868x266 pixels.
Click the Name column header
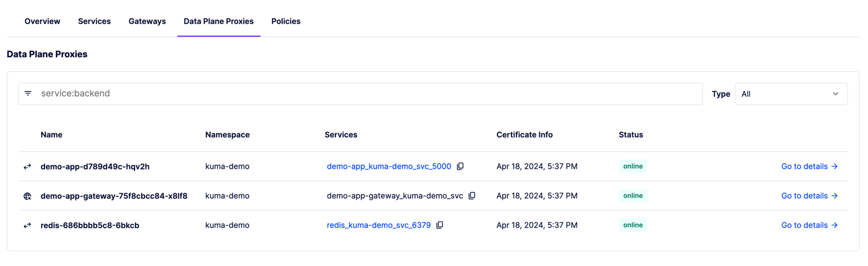[x=52, y=135]
